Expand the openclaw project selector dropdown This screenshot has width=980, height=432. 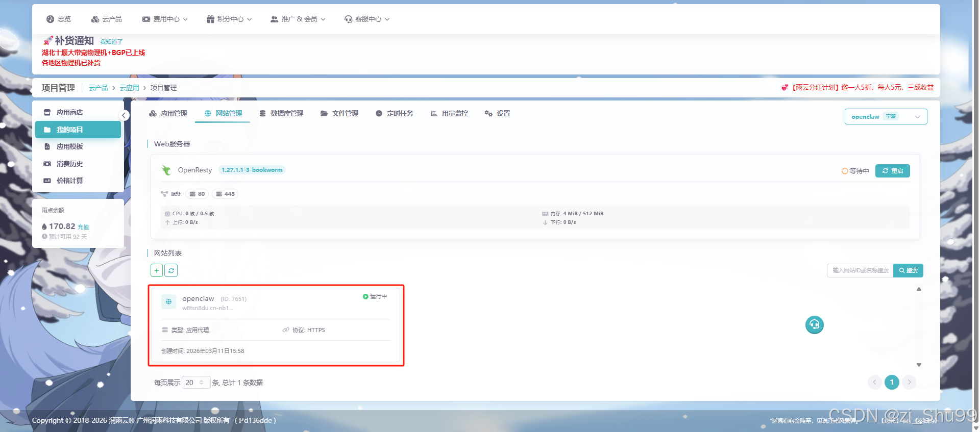pos(886,117)
